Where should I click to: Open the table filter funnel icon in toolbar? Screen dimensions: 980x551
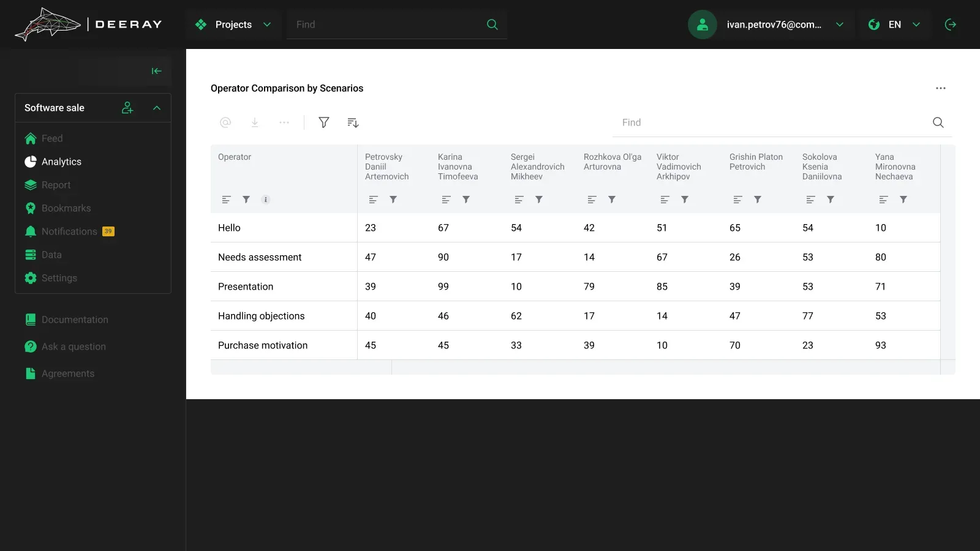pos(324,122)
